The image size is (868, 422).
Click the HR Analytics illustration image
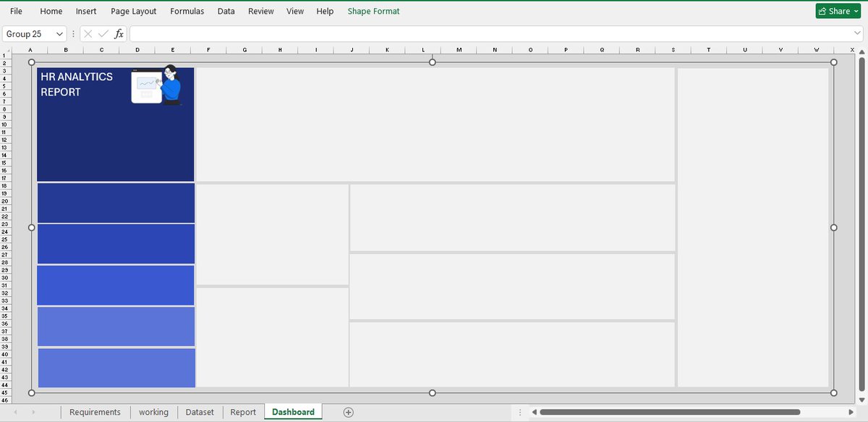pos(154,85)
